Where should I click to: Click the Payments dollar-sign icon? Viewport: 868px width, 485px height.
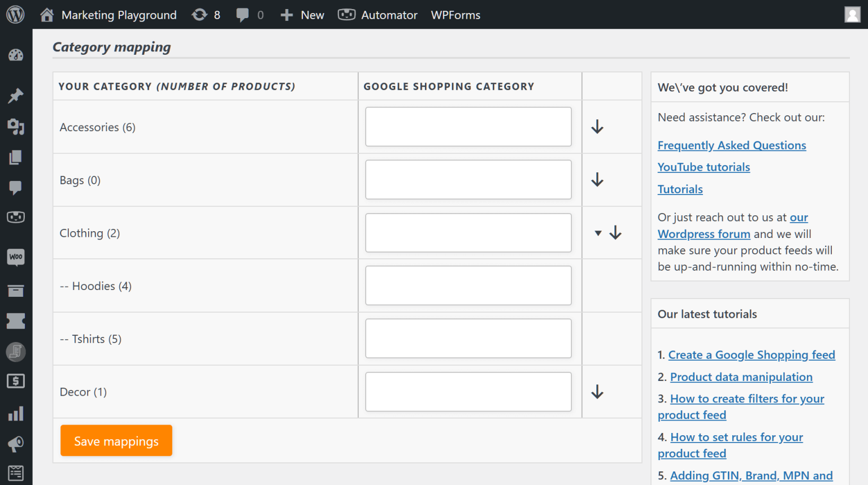[x=16, y=381]
